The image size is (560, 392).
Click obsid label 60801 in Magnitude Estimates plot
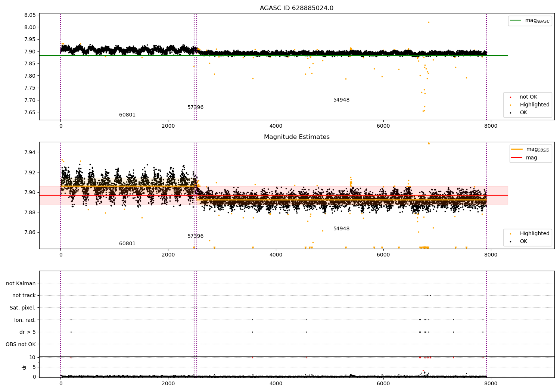click(x=127, y=244)
